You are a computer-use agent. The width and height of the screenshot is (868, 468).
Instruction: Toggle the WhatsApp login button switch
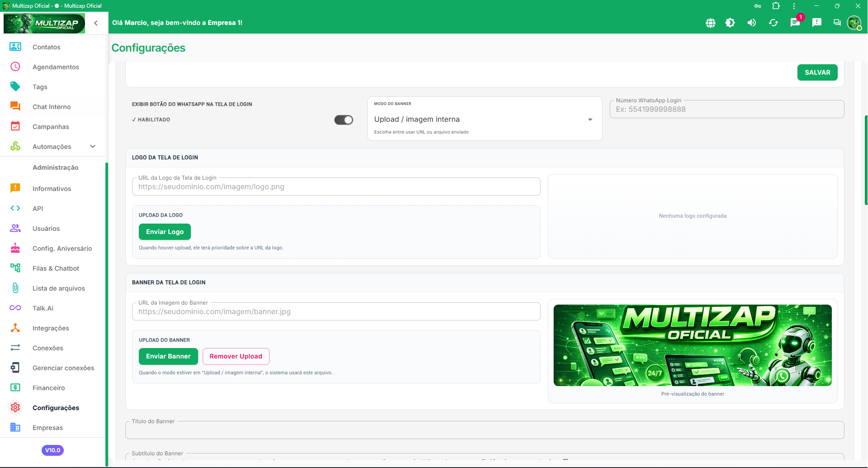pos(344,120)
